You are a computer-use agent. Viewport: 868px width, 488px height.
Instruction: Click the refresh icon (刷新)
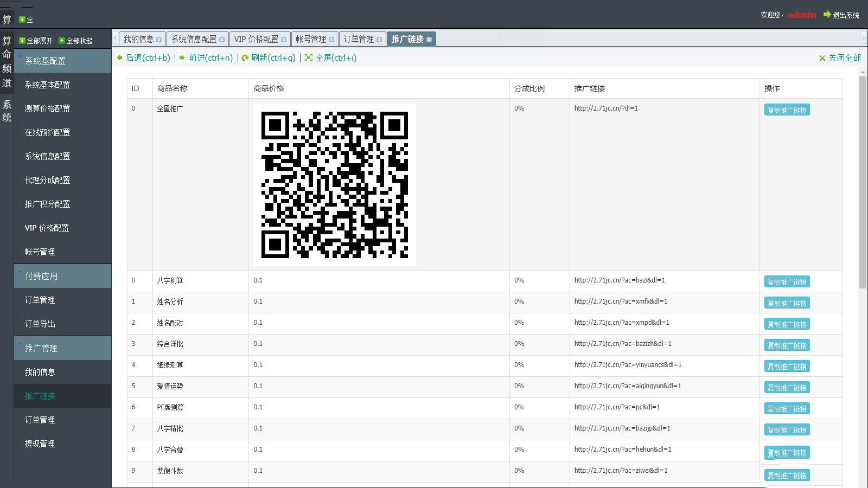pos(245,58)
